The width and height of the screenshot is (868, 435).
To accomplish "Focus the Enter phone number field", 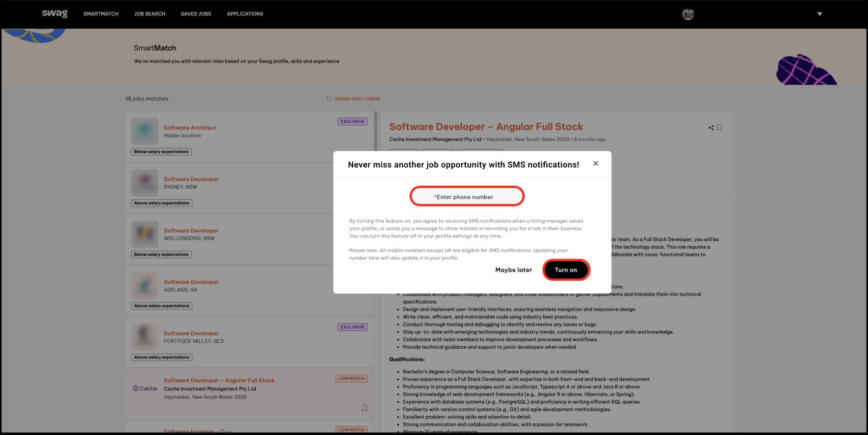I will 467,196.
